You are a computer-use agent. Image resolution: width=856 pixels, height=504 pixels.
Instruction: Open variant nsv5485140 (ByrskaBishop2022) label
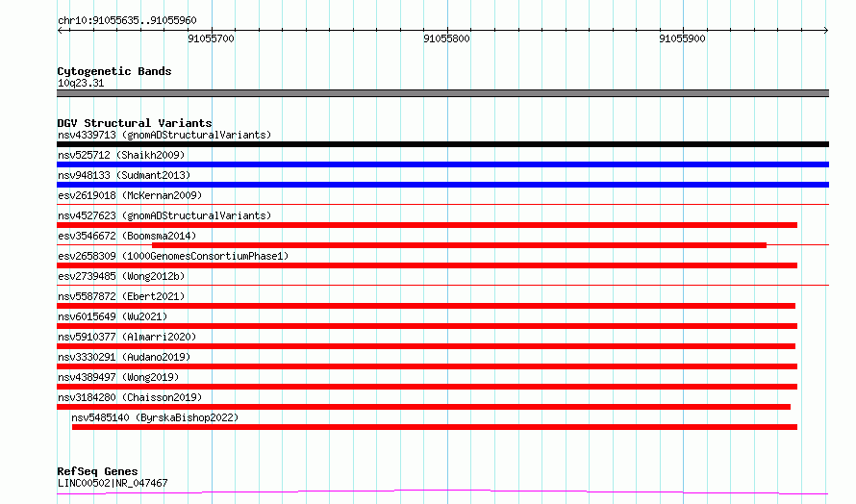(155, 417)
